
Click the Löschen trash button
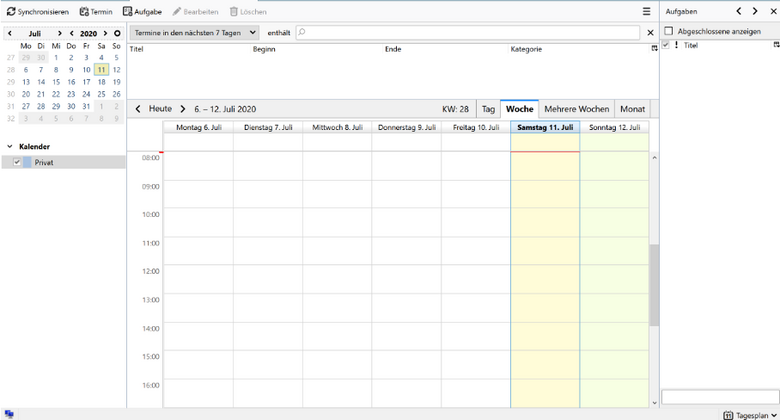tap(248, 11)
